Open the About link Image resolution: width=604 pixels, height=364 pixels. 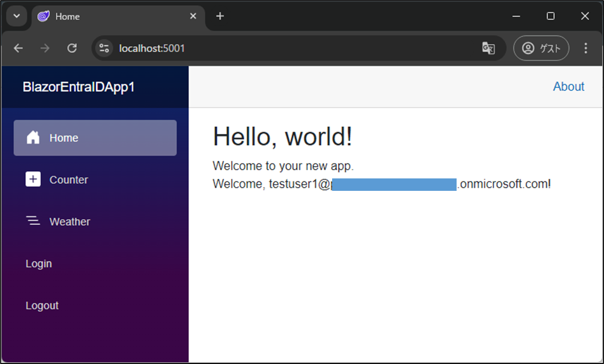[x=569, y=87]
